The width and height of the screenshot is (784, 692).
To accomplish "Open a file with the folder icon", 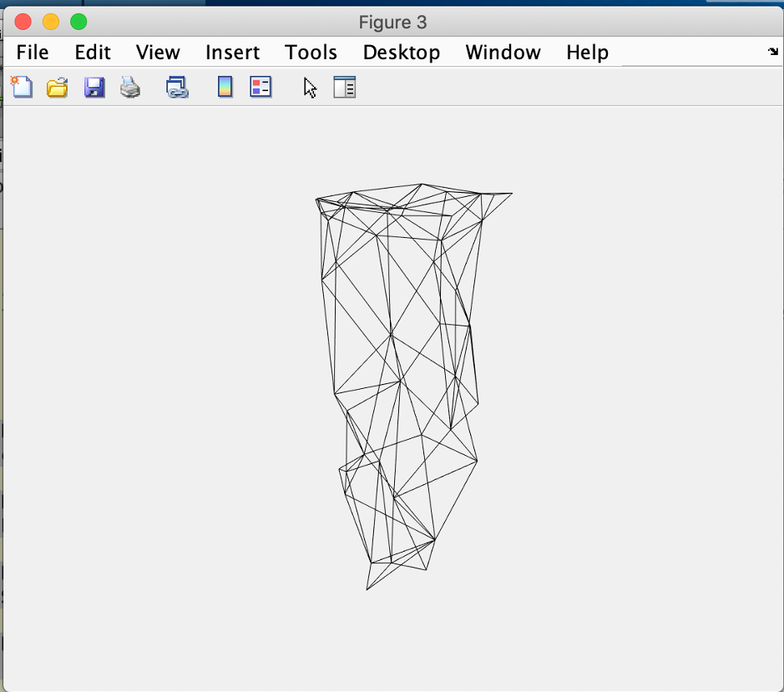I will click(57, 87).
